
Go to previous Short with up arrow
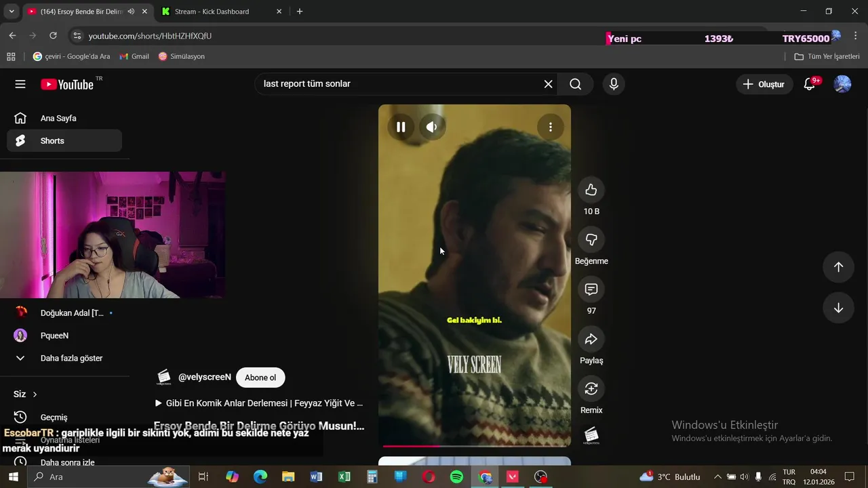pos(838,267)
